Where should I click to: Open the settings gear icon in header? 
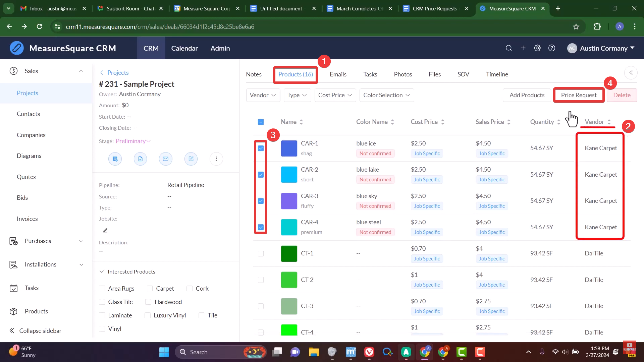coord(537,48)
